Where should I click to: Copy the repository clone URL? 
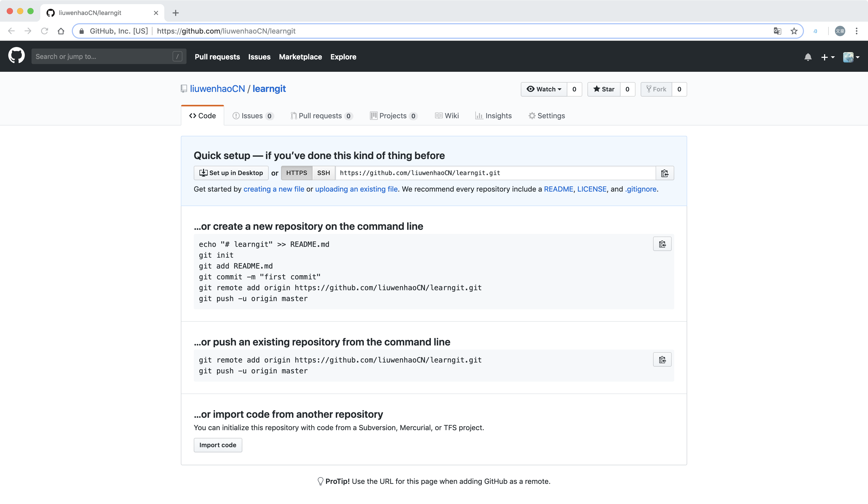(x=664, y=173)
